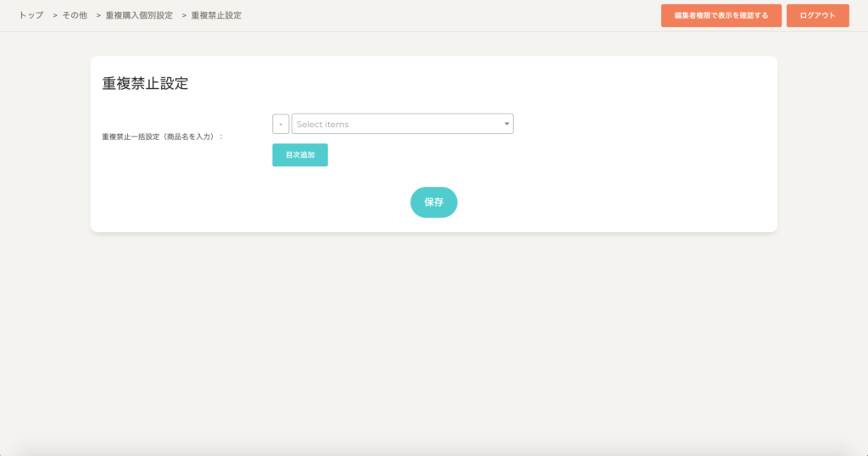This screenshot has height=456, width=868.
Task: Select the 重複禁止設定 breadcrumb item
Action: 216,15
